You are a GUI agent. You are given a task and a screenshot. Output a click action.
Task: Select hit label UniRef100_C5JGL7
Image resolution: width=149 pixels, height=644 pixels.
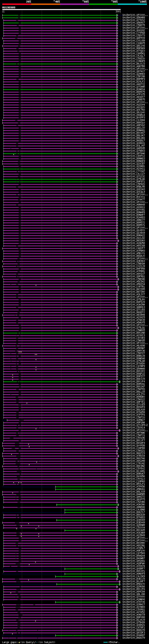134,56
